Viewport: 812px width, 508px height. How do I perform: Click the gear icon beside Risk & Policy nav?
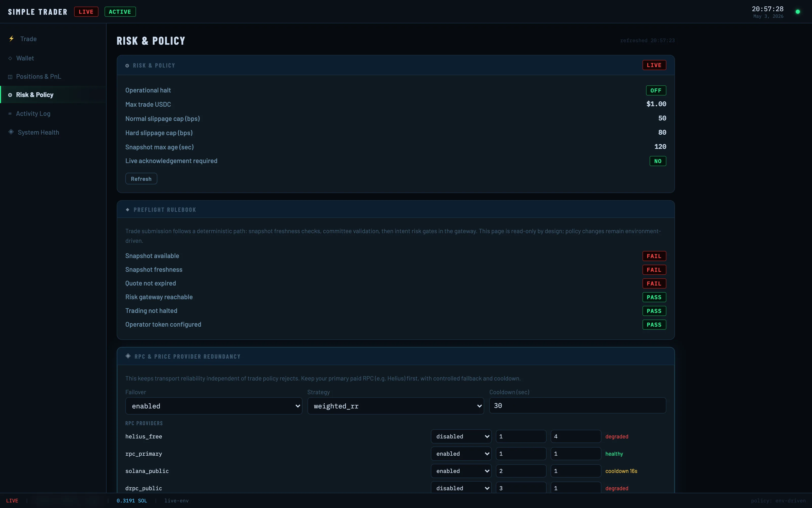tap(10, 95)
